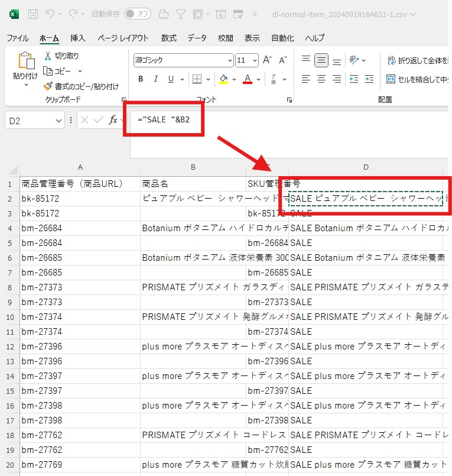
Task: Click the Insert Function fx icon
Action: click(x=113, y=120)
